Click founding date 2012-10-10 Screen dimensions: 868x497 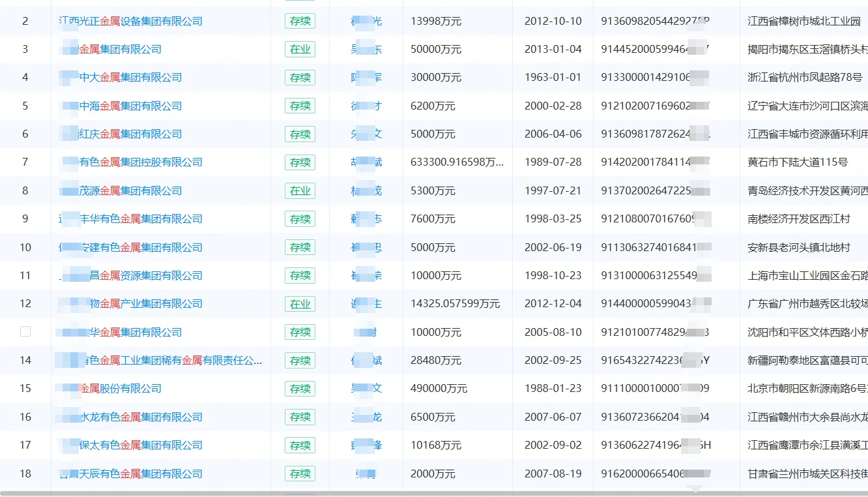point(553,21)
